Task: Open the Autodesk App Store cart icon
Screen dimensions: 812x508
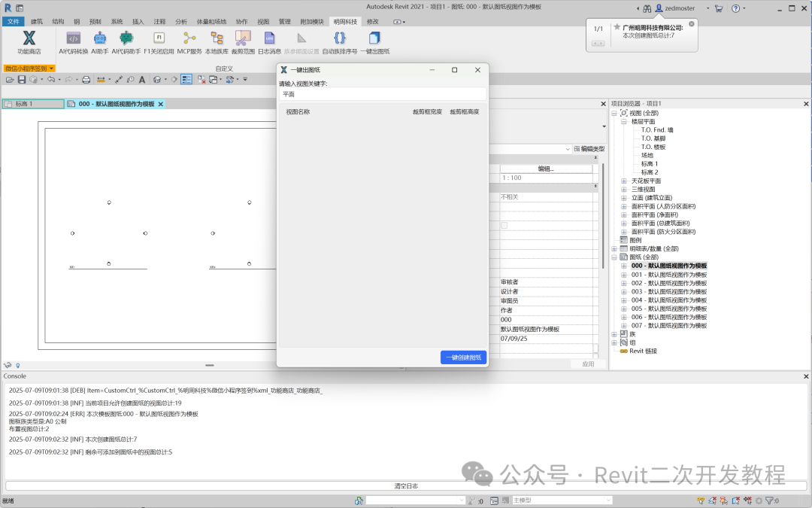Action: 719,8
